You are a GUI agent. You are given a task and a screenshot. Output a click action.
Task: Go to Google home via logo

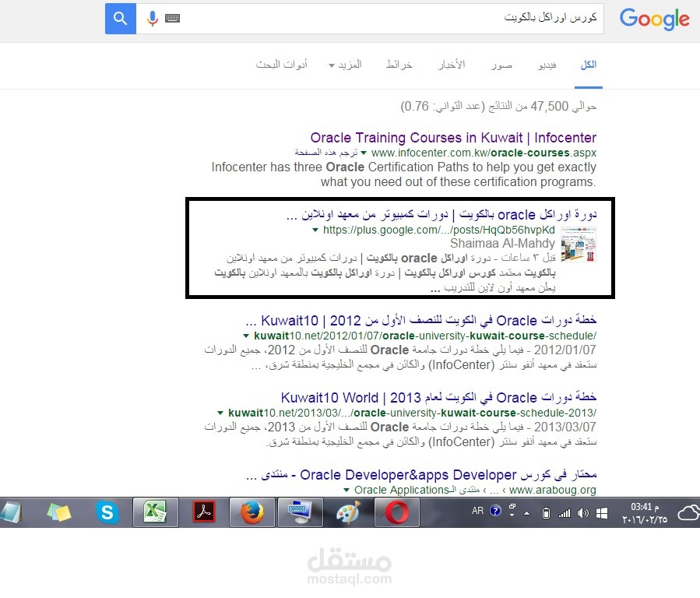coord(654,19)
